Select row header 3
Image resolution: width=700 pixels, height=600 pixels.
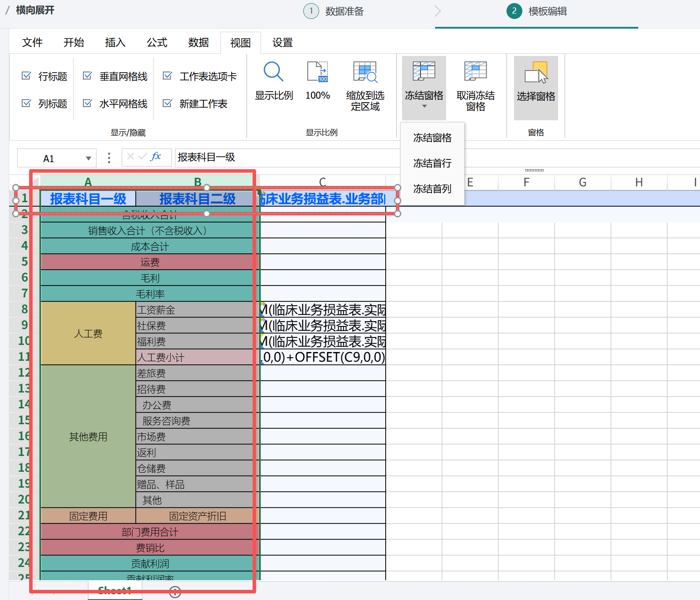click(25, 230)
